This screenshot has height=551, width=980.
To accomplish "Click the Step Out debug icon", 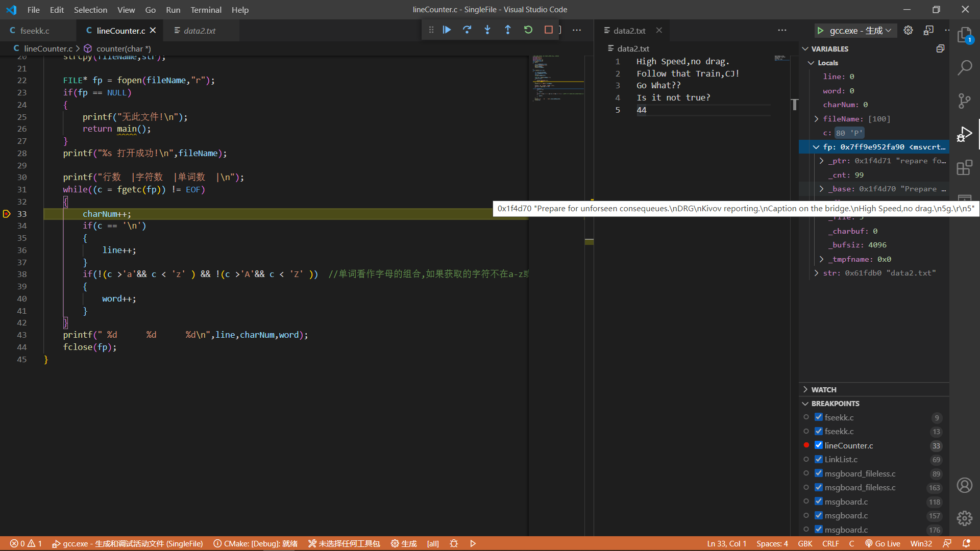I will (x=508, y=30).
